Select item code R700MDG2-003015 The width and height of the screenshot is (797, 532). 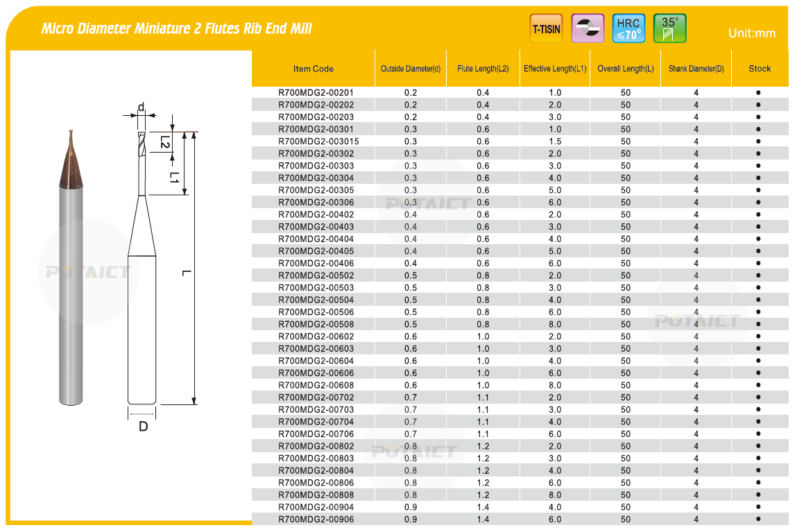pyautogui.click(x=318, y=141)
